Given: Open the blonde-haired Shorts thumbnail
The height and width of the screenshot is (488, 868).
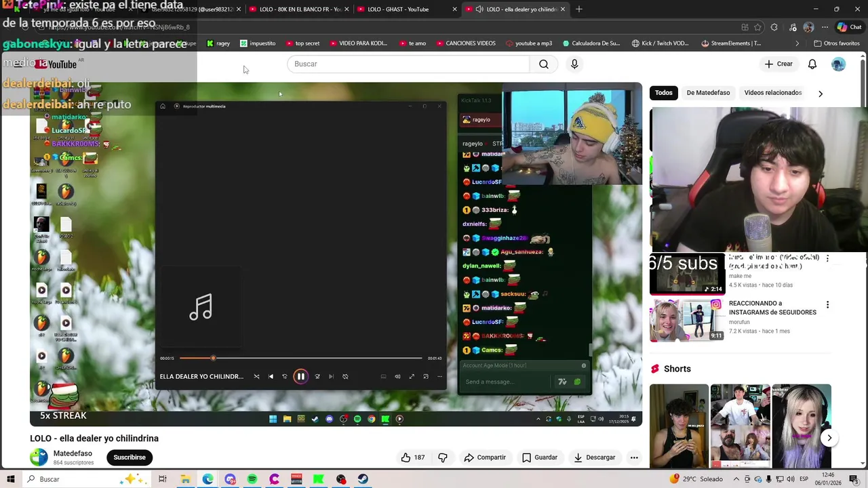Looking at the screenshot, I should 802,426.
